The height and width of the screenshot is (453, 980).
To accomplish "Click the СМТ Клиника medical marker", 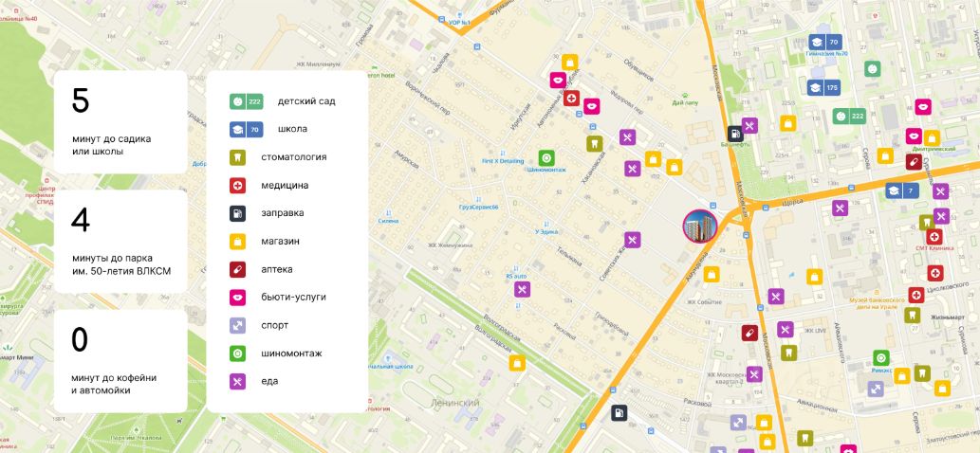I will coord(934,237).
